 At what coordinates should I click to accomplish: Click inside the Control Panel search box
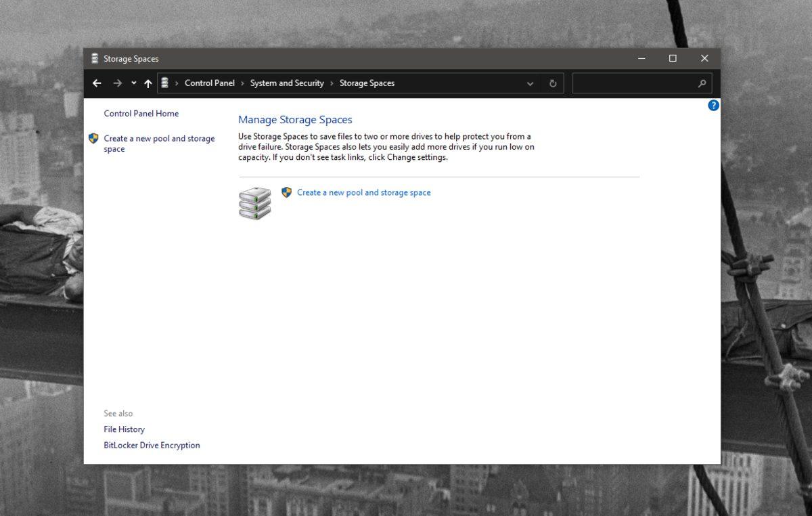(633, 83)
